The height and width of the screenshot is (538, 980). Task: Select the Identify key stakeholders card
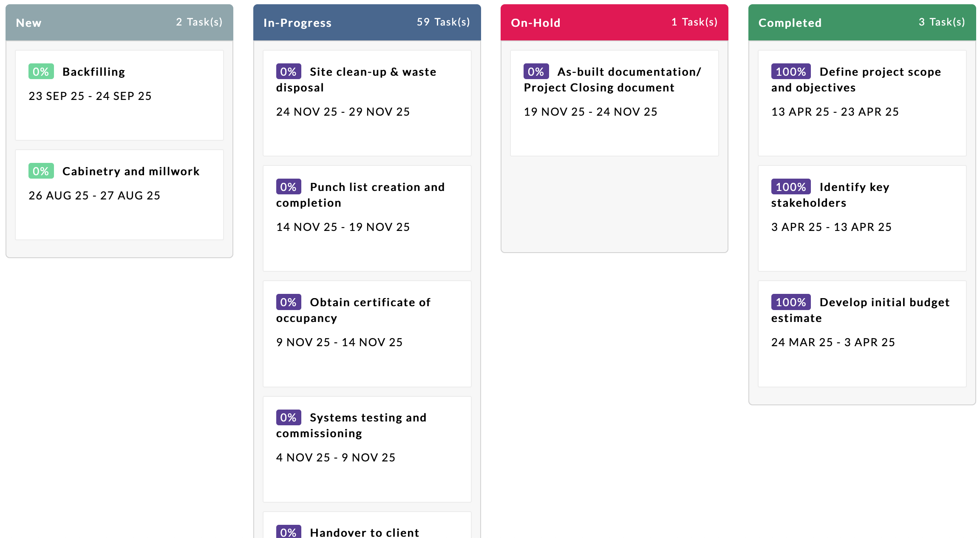tap(862, 218)
